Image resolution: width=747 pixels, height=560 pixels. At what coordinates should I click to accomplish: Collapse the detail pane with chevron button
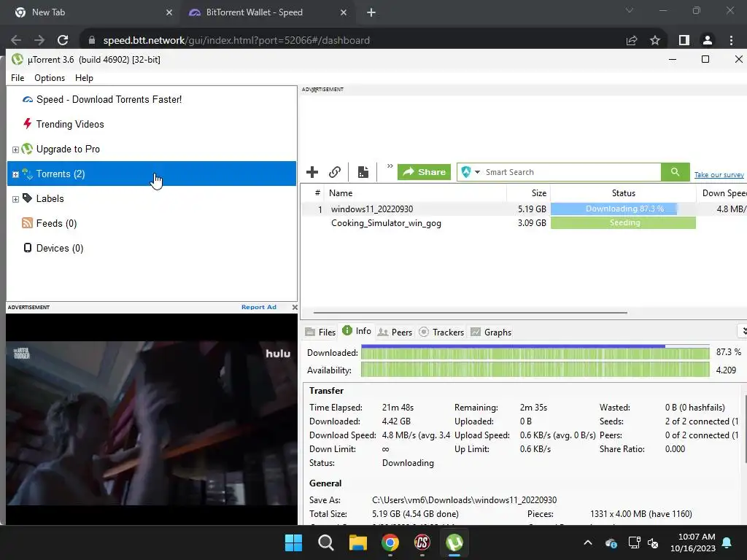click(x=743, y=331)
